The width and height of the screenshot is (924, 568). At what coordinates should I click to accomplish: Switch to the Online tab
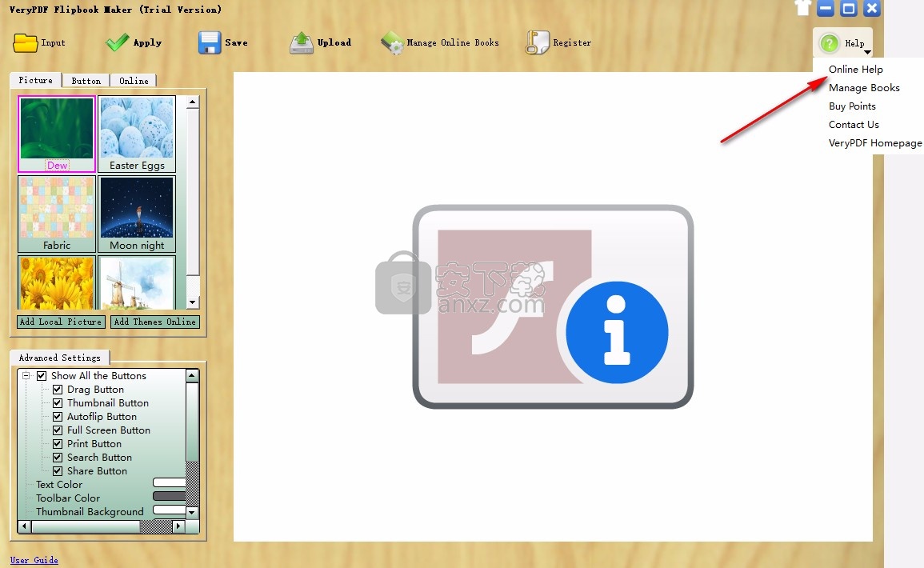(134, 81)
